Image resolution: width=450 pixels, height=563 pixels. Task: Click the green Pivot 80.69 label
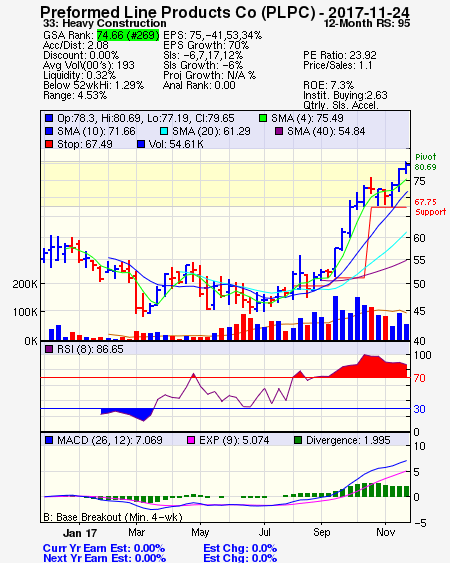426,162
